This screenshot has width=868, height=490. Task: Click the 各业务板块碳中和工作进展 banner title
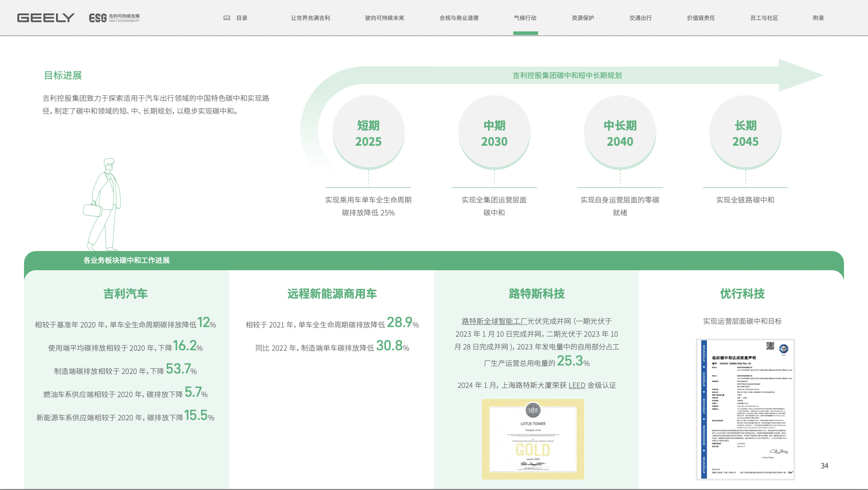tap(127, 261)
